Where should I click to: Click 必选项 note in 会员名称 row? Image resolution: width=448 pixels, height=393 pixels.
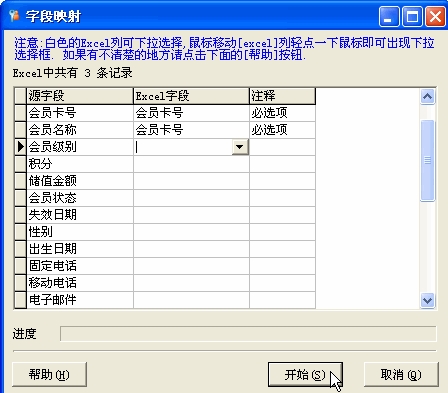(x=282, y=130)
